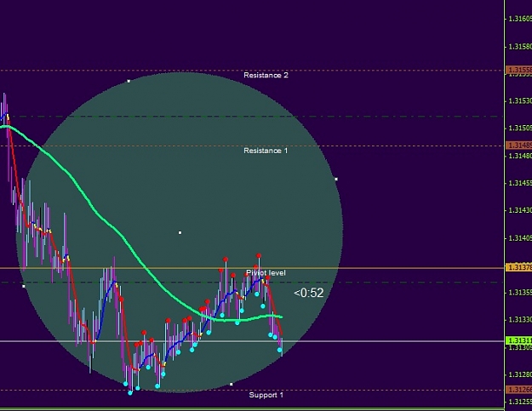
Task: Select the Pivot level label
Action: (266, 272)
